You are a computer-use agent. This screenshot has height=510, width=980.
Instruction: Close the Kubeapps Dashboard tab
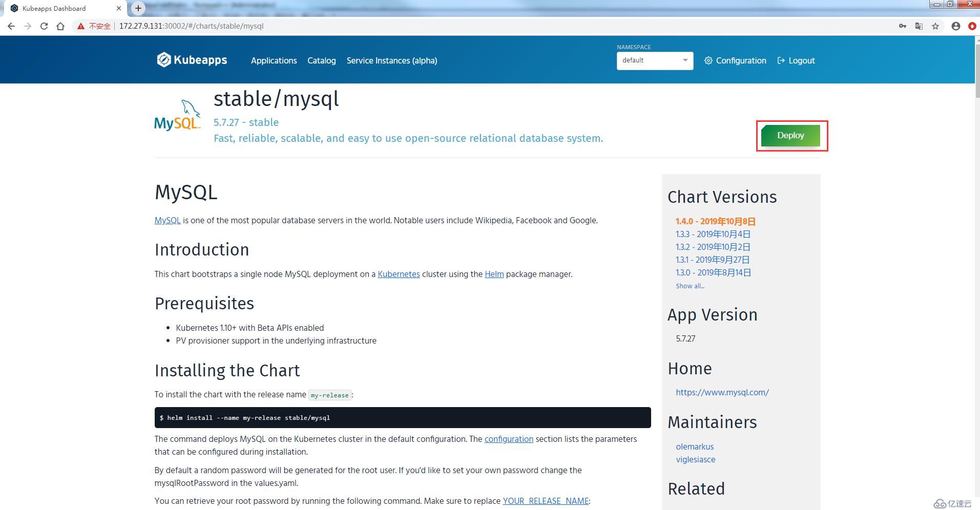point(119,8)
